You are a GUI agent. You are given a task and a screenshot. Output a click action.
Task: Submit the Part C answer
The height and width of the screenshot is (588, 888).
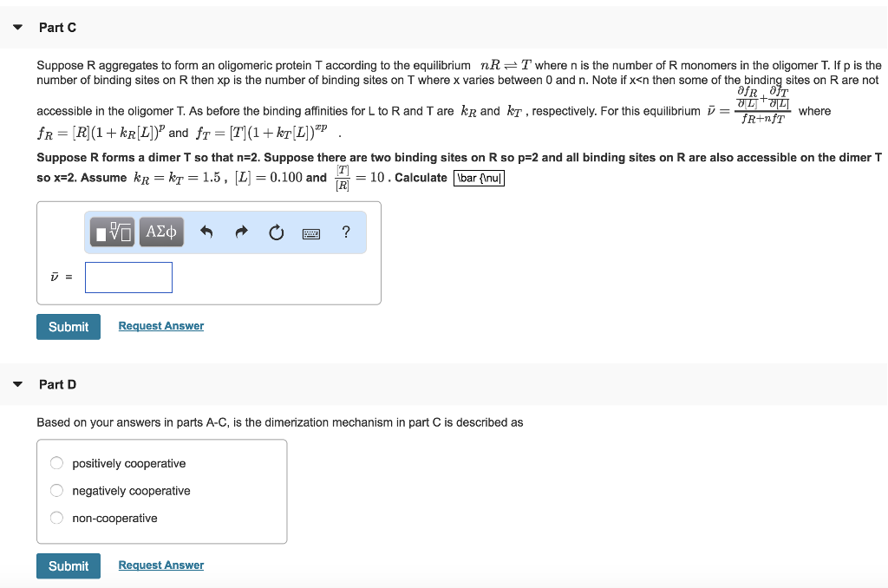[x=68, y=326]
